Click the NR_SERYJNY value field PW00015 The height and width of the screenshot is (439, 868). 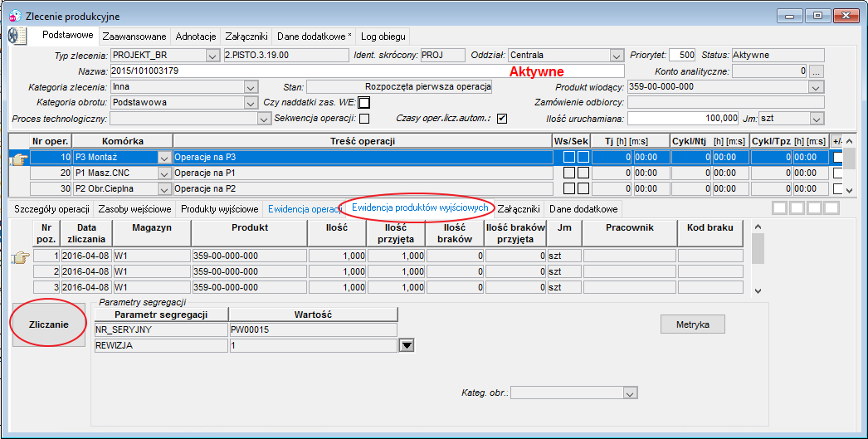click(314, 330)
